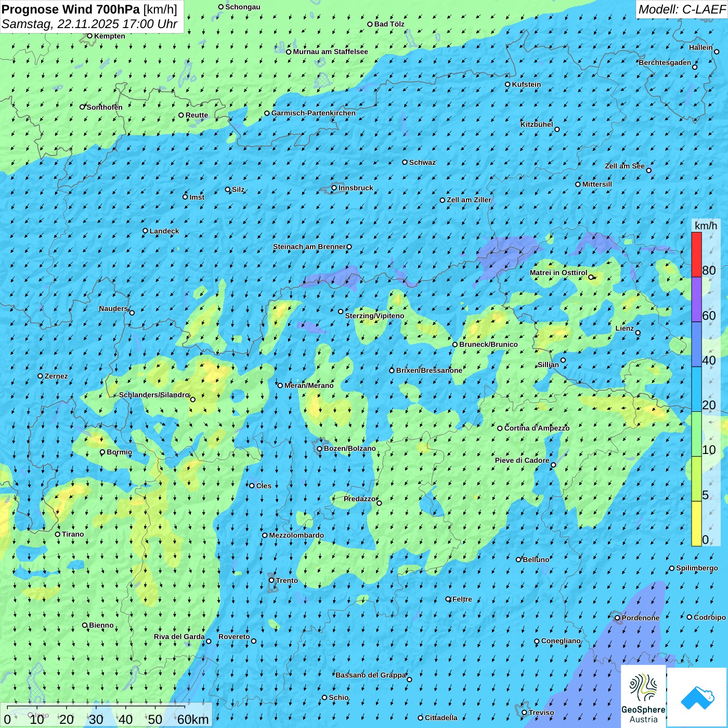This screenshot has width=728, height=728.
Task: Click the Bozen/Bolzano city marker
Action: tap(319, 449)
